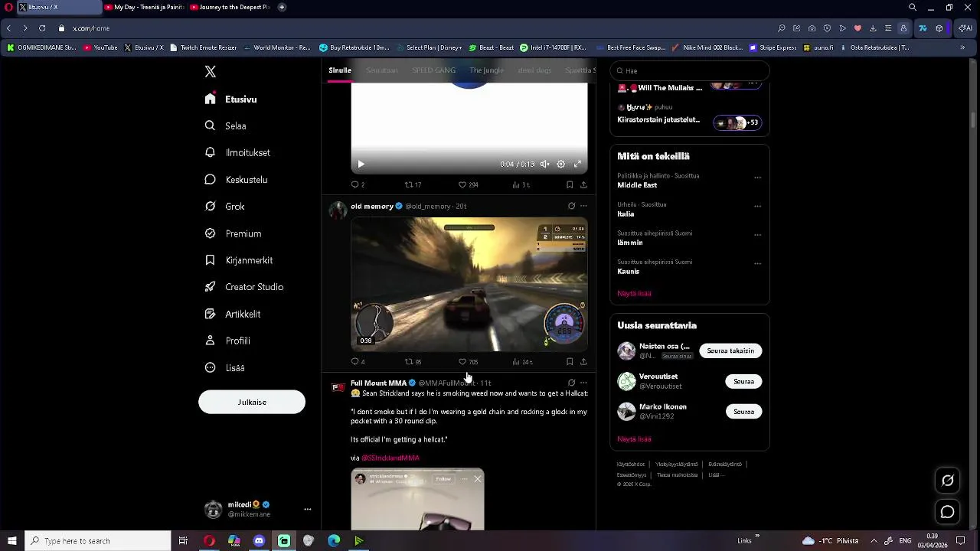Click Näytä lisää under trends
The width and height of the screenshot is (980, 551).
[634, 293]
